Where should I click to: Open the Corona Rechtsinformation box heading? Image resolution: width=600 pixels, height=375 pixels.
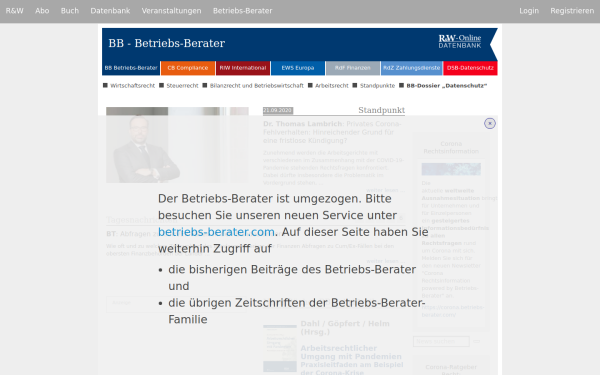pos(451,147)
